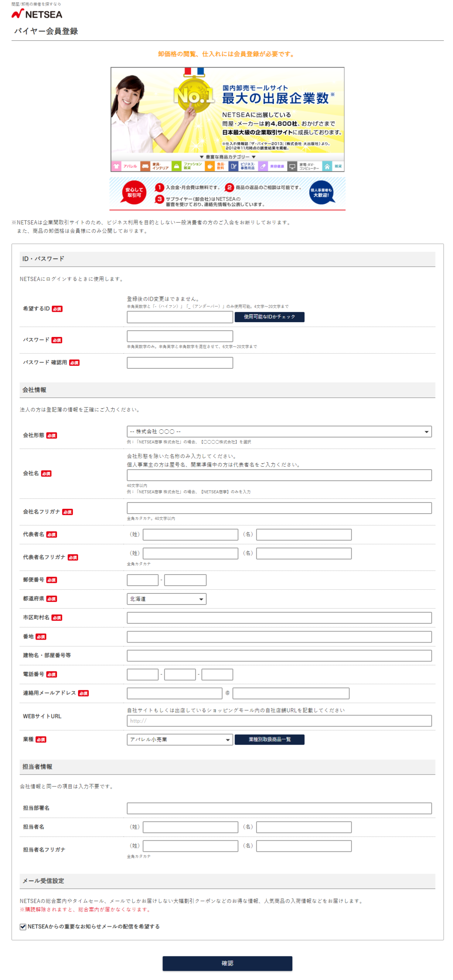Click the 会社情報 section header

(227, 390)
